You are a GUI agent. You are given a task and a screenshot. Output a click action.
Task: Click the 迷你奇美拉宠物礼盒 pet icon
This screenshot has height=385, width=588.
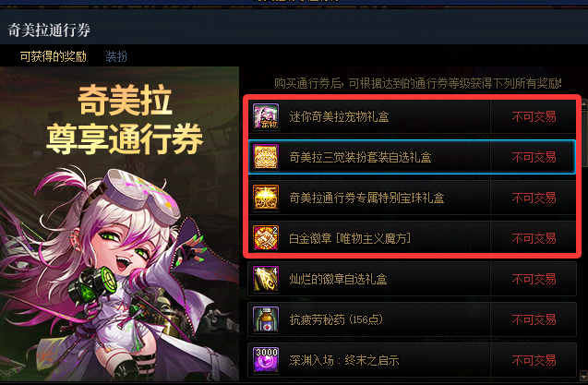[266, 116]
